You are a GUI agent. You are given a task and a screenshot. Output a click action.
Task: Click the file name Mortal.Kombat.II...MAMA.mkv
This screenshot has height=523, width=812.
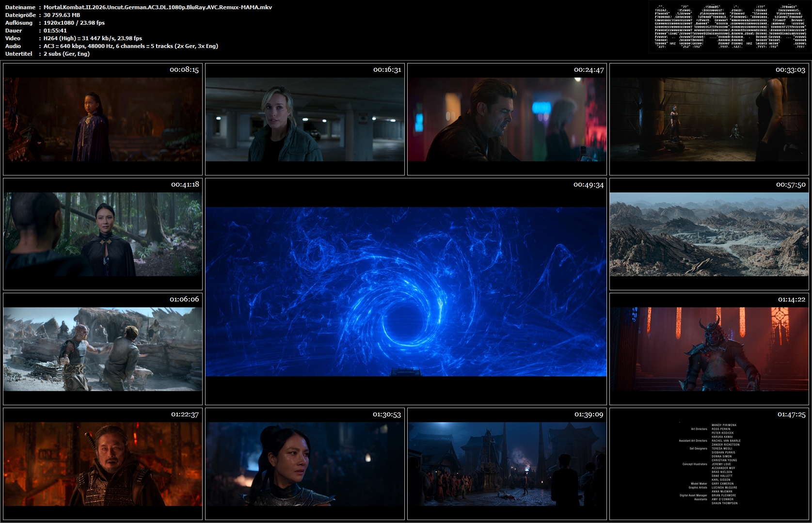point(158,7)
